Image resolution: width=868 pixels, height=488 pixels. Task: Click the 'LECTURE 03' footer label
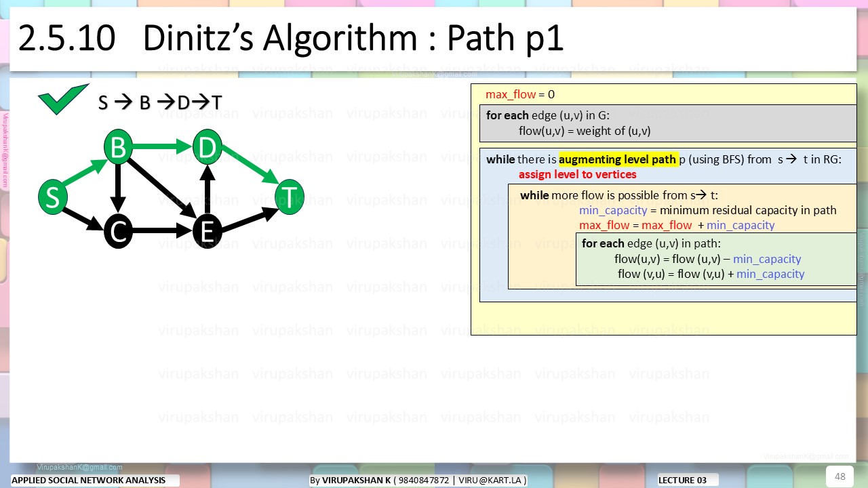click(x=682, y=481)
